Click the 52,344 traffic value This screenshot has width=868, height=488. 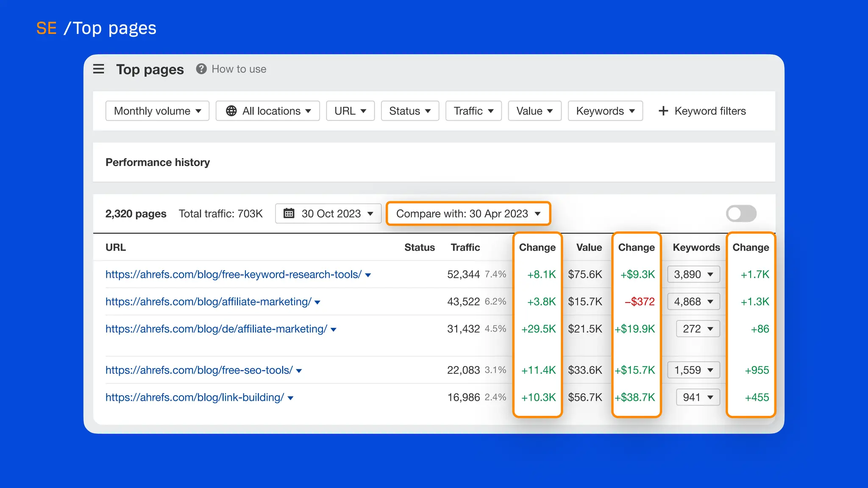[464, 274]
